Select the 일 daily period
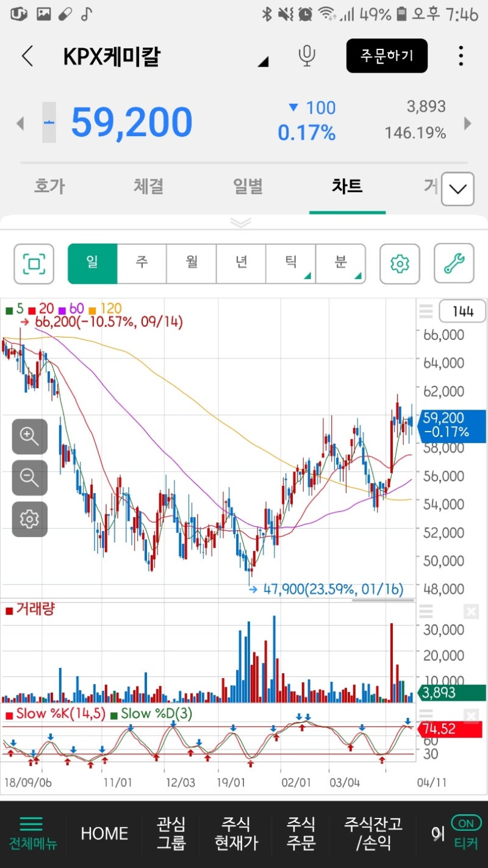This screenshot has height=868, width=488. [92, 264]
